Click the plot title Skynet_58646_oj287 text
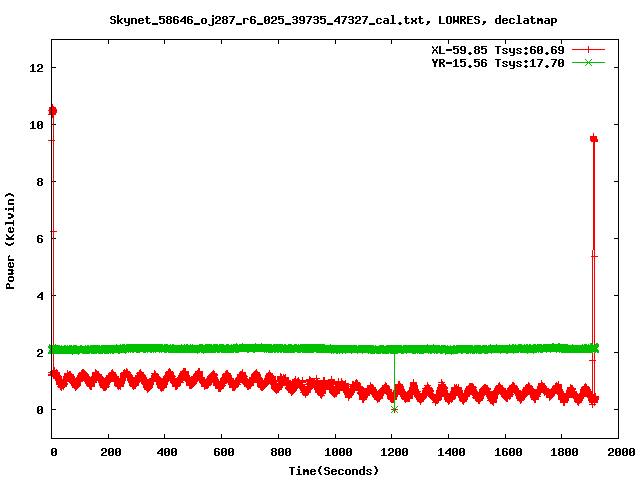This screenshot has height=480, width=640. pos(333,20)
